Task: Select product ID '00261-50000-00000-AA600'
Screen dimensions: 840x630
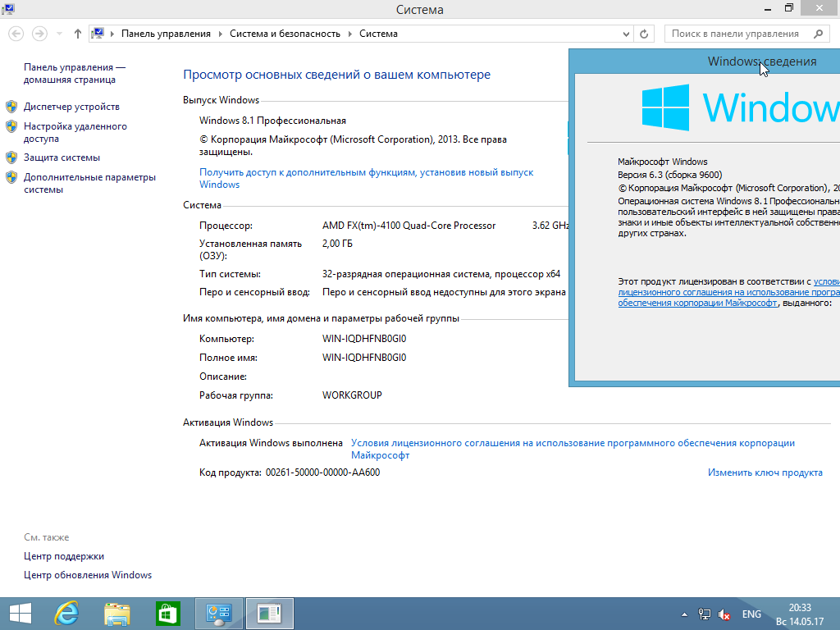Action: (x=322, y=472)
